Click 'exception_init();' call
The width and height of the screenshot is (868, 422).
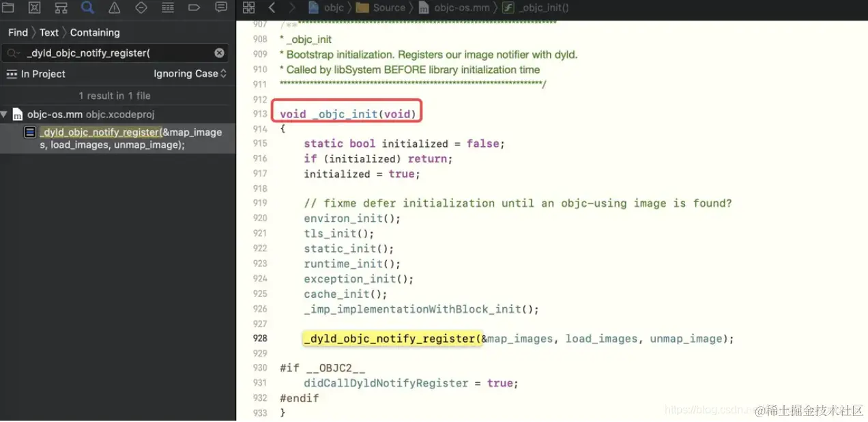(359, 279)
